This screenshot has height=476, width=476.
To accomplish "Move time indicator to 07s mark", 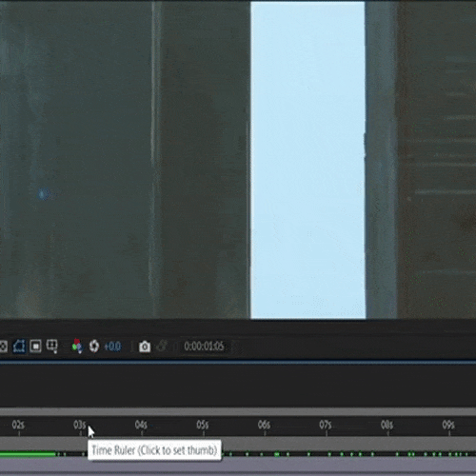I will pos(326,425).
